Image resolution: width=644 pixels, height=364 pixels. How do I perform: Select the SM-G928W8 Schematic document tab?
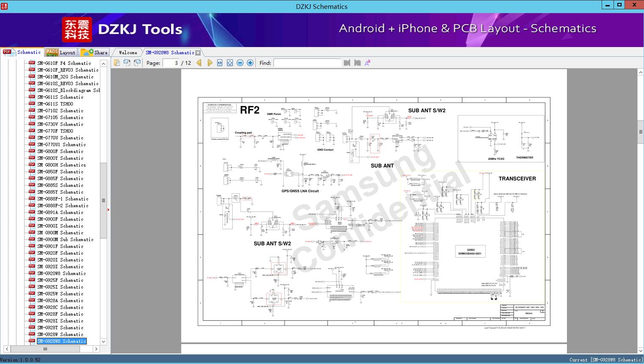coord(170,53)
